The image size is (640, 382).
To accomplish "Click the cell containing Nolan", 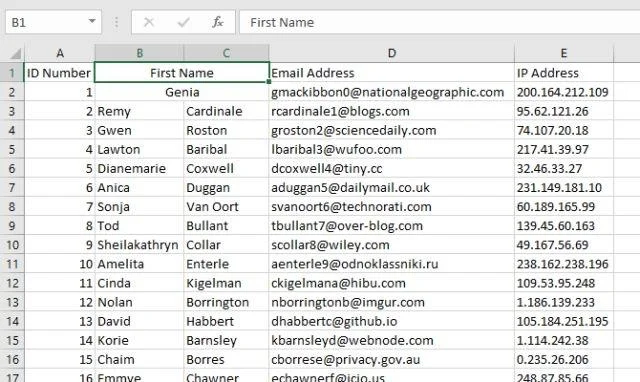I will (x=139, y=302).
